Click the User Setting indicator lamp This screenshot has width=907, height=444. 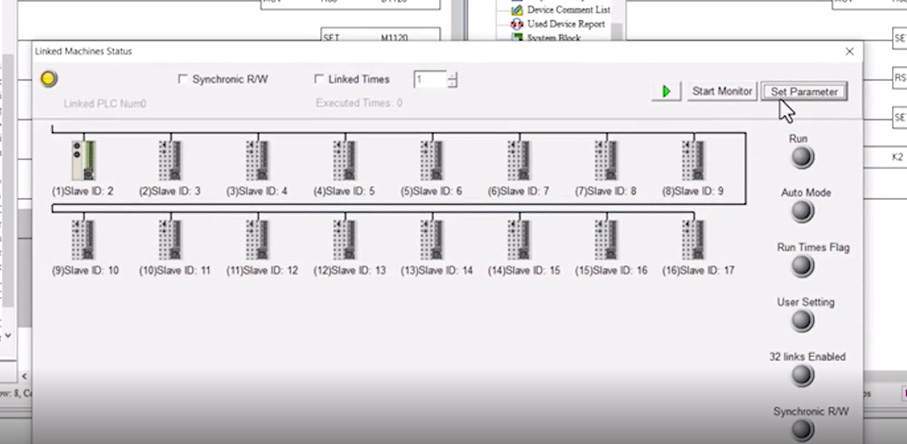(x=802, y=321)
